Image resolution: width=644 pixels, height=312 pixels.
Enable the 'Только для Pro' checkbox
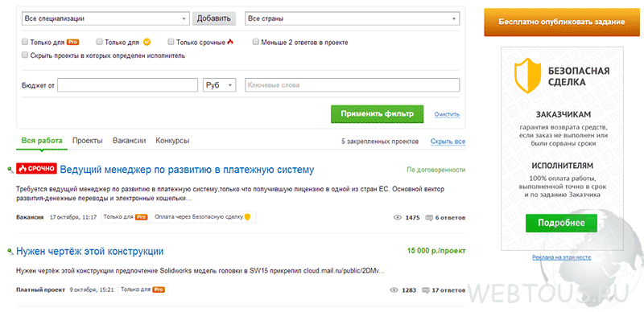(25, 42)
